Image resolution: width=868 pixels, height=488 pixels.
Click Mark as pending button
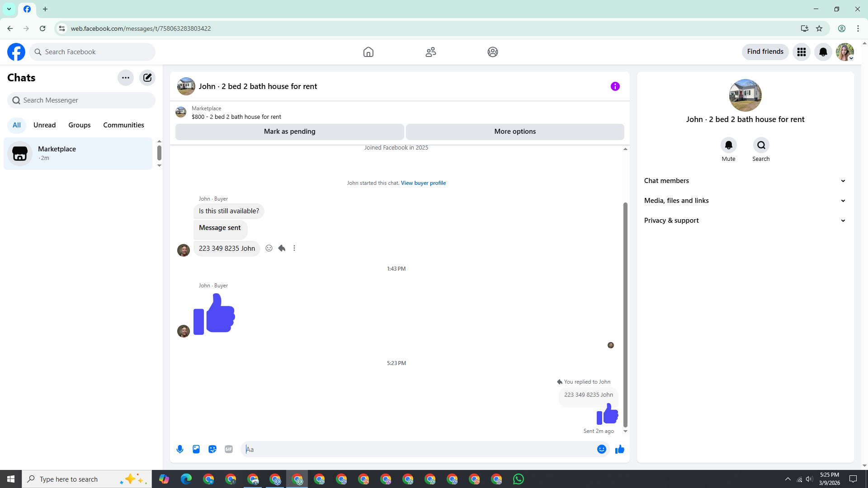289,131
